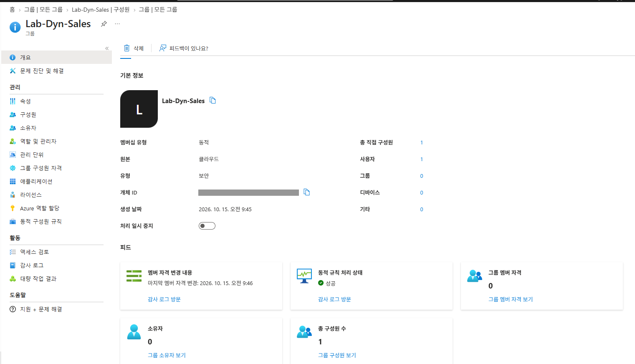Toggle the 처리 일시 중지 switch

(207, 226)
